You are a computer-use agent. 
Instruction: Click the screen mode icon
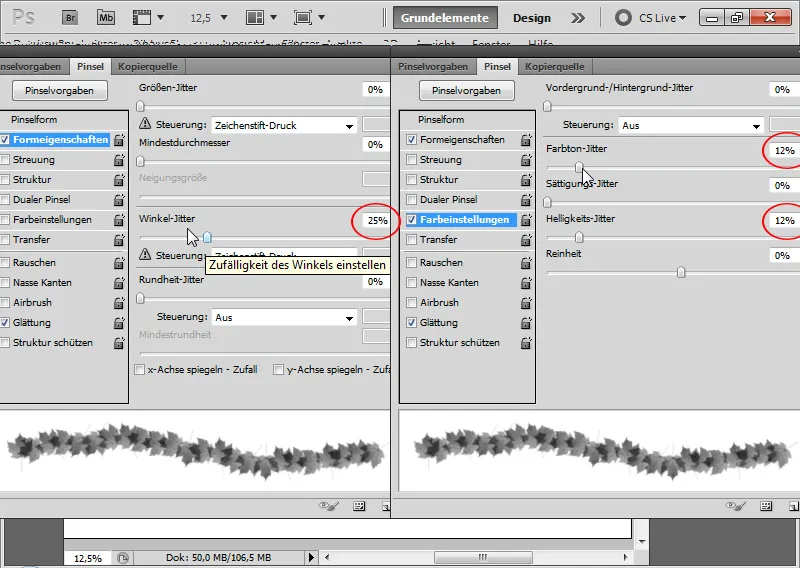pos(303,18)
